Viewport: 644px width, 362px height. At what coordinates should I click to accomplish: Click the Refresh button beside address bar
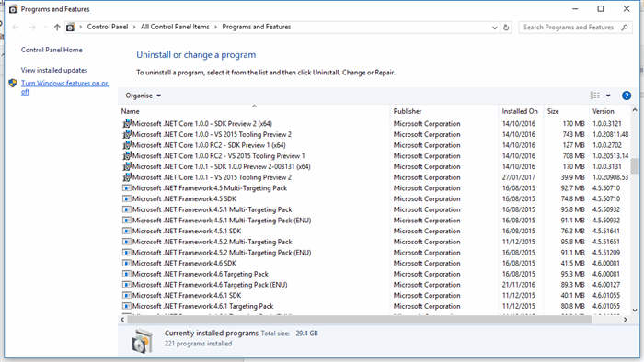pyautogui.click(x=506, y=27)
